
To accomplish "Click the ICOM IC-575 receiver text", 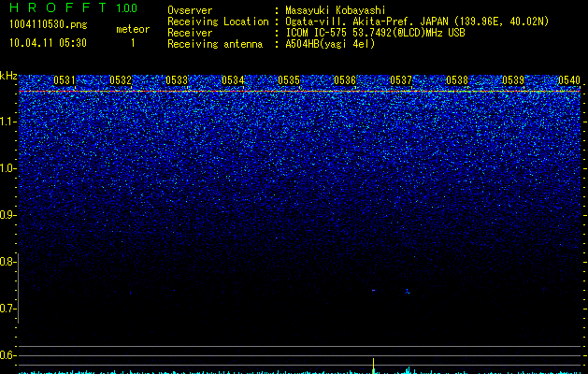I will pos(375,33).
